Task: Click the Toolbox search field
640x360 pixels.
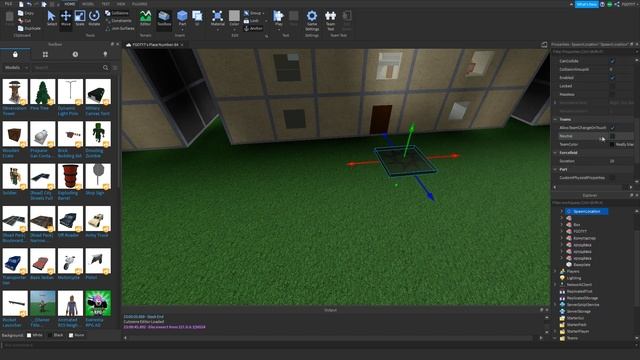Action: pyautogui.click(x=67, y=67)
